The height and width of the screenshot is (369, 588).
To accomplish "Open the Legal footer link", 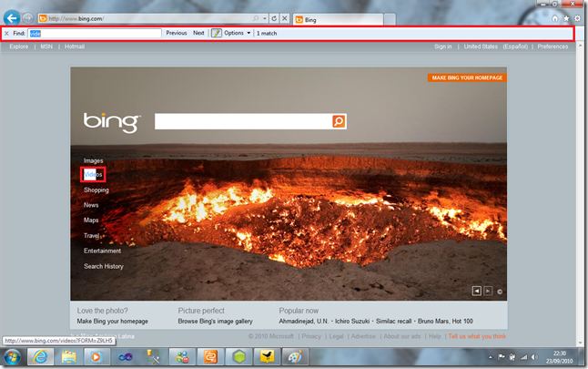I will (x=336, y=336).
